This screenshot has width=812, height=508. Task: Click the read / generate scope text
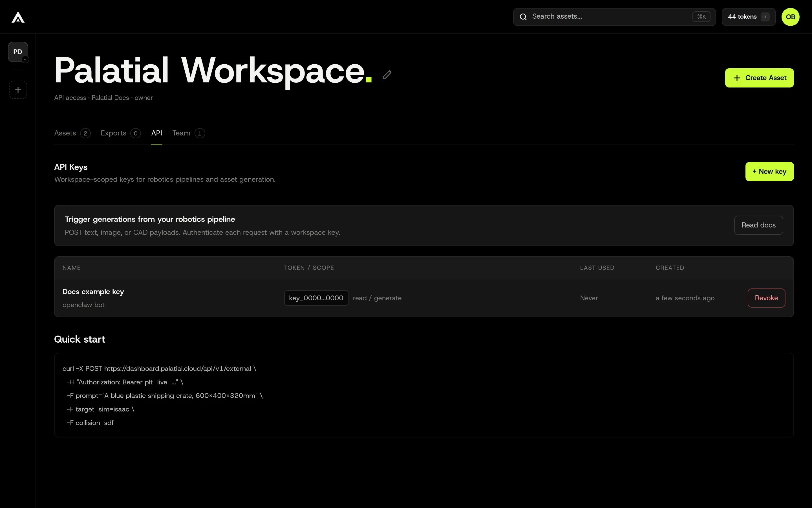(377, 298)
